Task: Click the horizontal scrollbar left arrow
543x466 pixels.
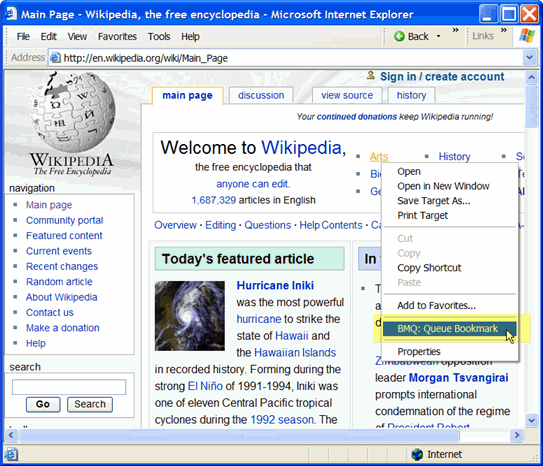Action: (x=11, y=435)
